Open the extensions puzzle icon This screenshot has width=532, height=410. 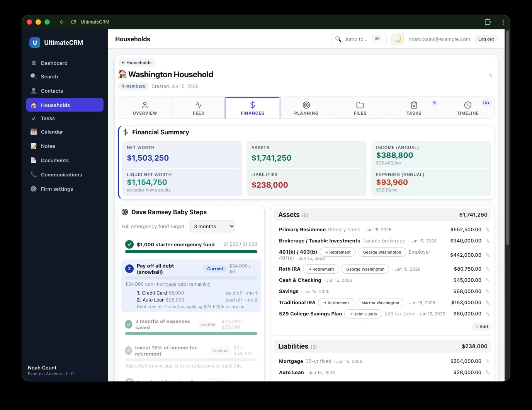pyautogui.click(x=488, y=22)
